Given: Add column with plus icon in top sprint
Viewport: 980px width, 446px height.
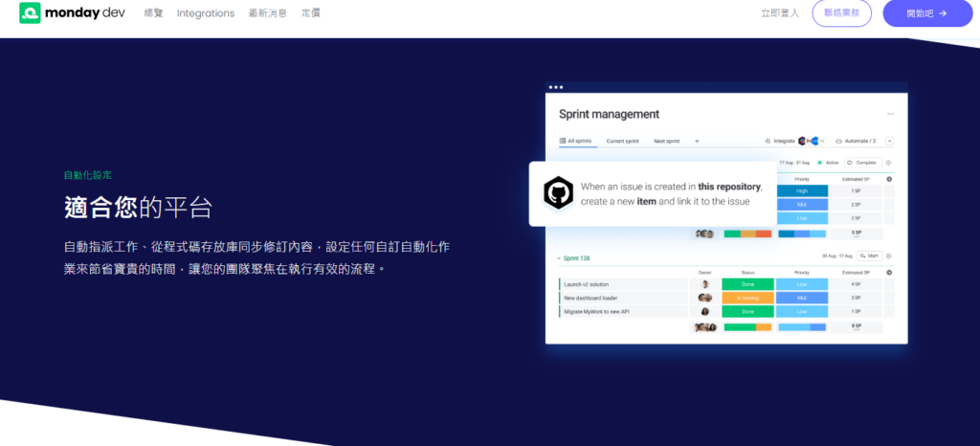Looking at the screenshot, I should [889, 179].
